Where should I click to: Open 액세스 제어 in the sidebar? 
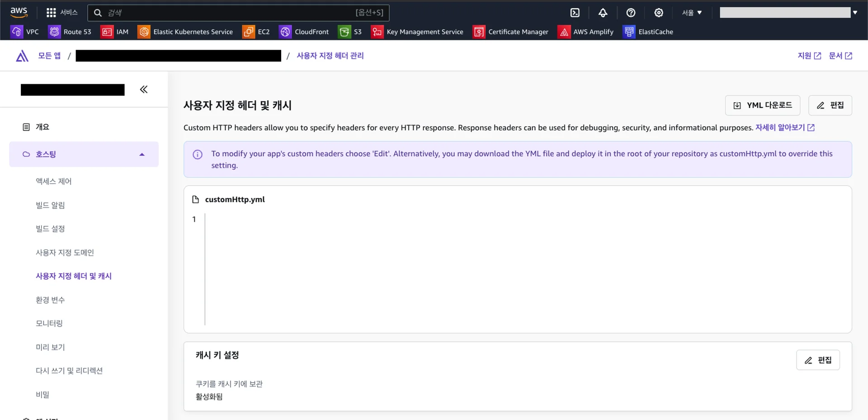click(x=54, y=181)
